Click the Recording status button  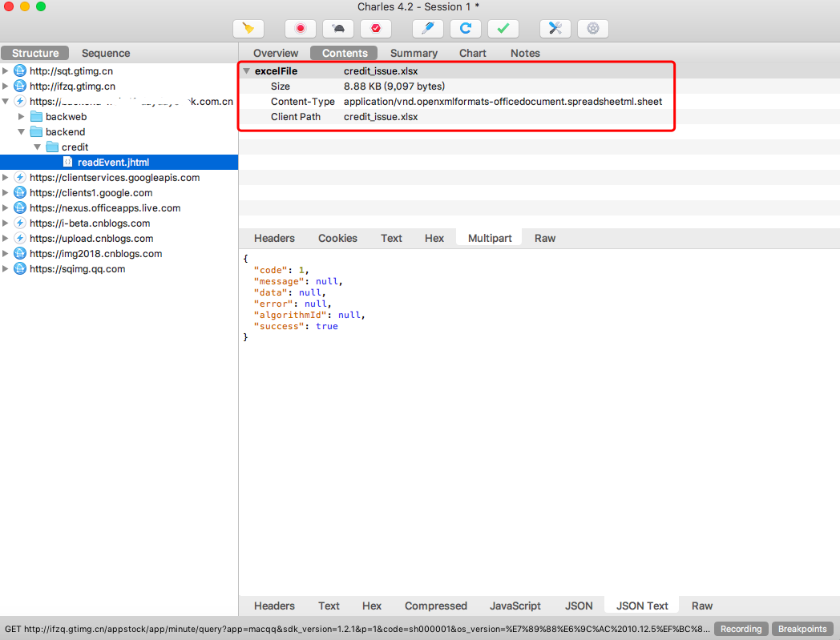[741, 629]
